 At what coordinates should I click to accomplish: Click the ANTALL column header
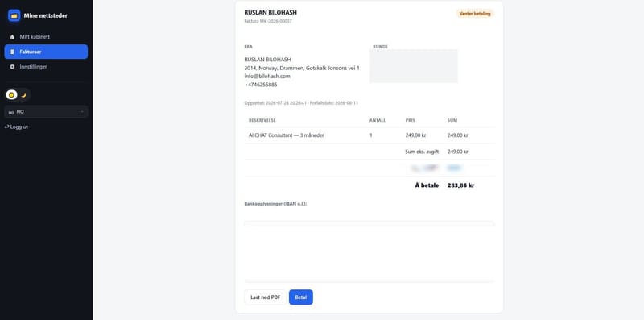click(x=378, y=121)
